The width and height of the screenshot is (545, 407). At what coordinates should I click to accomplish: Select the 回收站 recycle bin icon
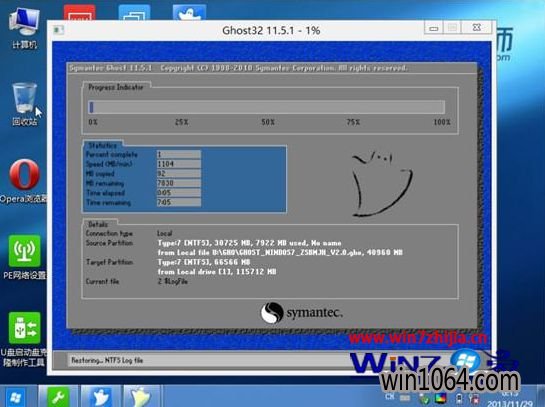(x=24, y=104)
